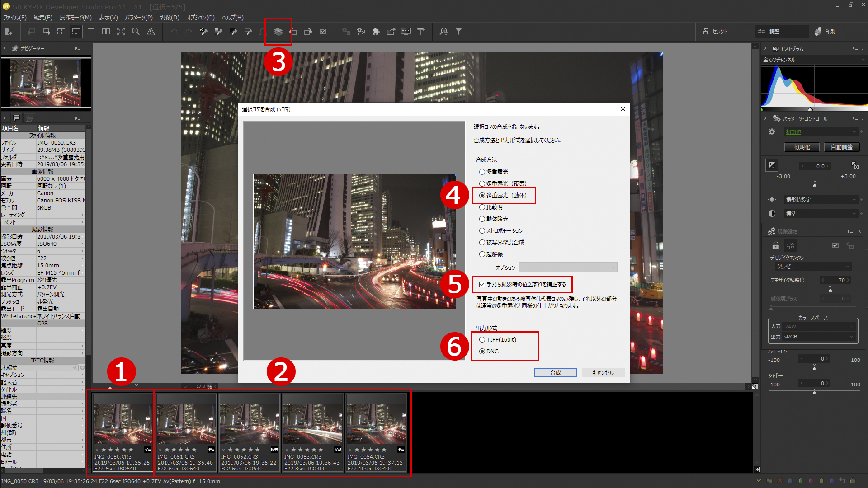Select TIFF(16bit) output format
Screen dimensions: 868x488
click(482, 340)
